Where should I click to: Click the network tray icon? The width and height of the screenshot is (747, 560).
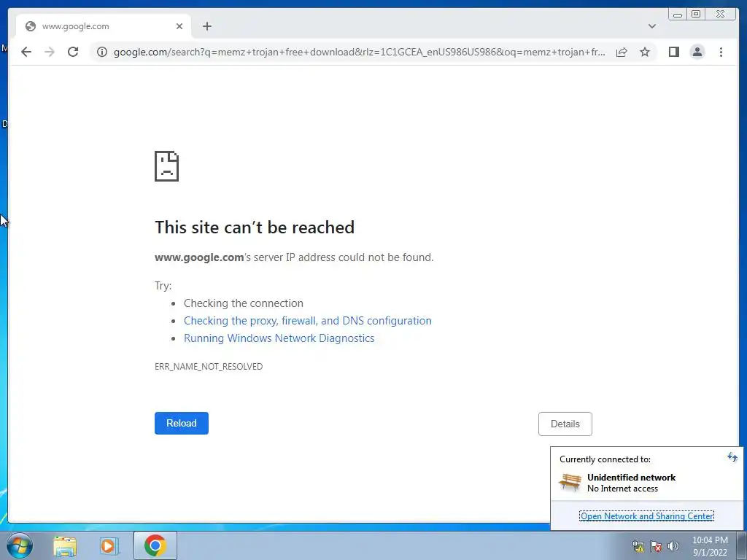tap(638, 546)
